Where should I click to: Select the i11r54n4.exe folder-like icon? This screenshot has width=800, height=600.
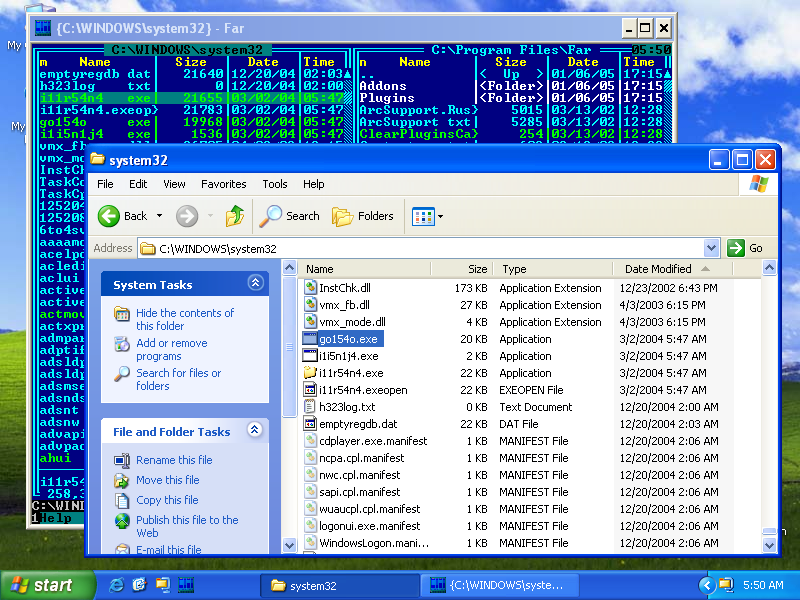pos(310,372)
